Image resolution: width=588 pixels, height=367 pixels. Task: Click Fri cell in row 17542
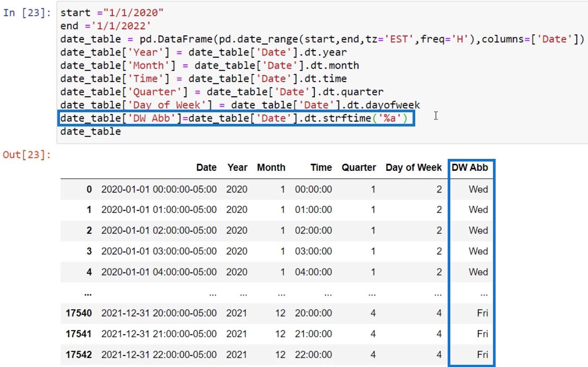pyautogui.click(x=483, y=355)
